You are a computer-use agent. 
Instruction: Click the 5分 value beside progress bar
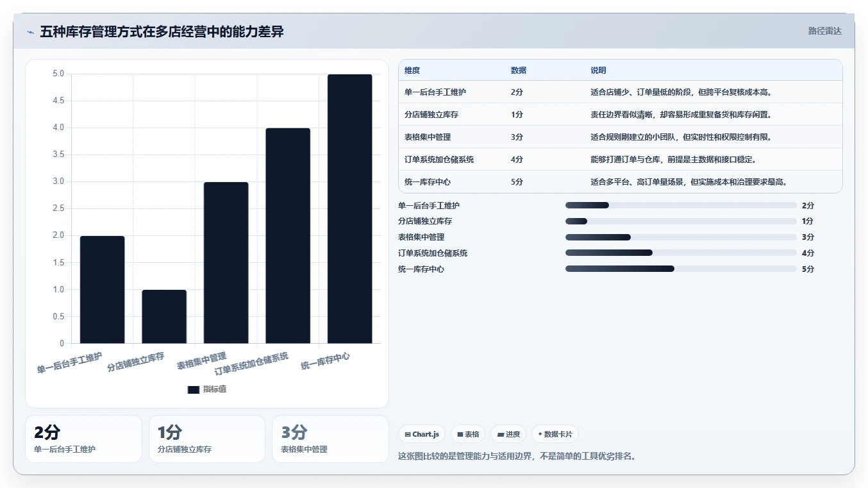[x=808, y=269]
